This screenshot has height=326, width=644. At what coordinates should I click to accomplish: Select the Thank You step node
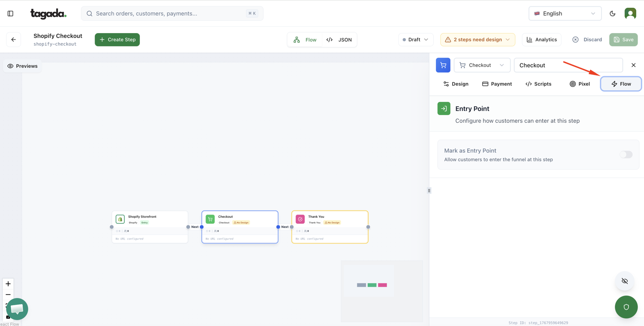point(330,227)
